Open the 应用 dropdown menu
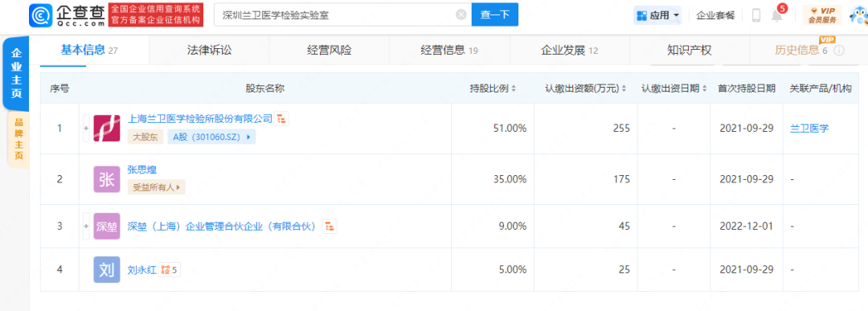 [657, 15]
